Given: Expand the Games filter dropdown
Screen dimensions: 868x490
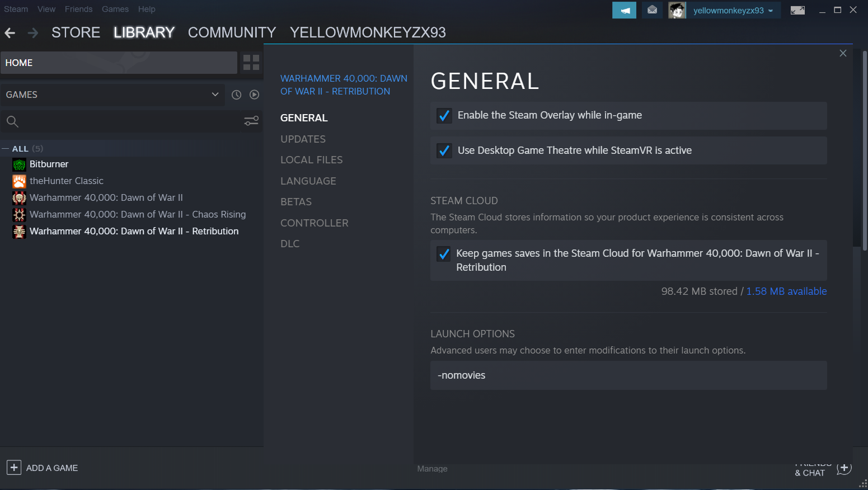Looking at the screenshot, I should (x=112, y=95).
